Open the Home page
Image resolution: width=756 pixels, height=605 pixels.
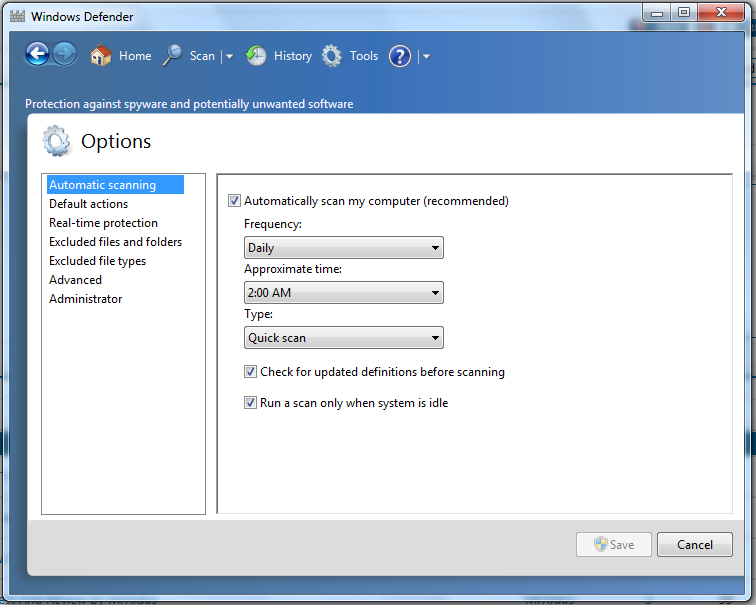tap(135, 56)
